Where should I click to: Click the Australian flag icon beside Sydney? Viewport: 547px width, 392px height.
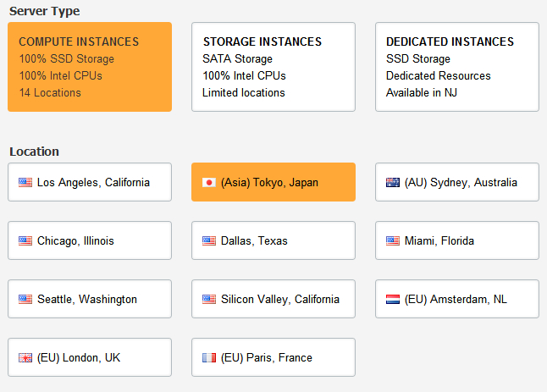tap(393, 182)
